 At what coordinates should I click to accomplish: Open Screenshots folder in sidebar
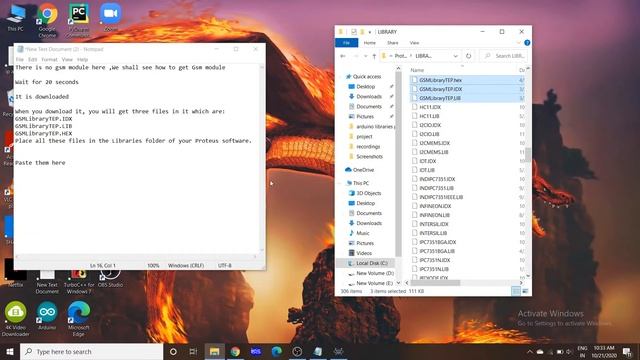click(366, 156)
